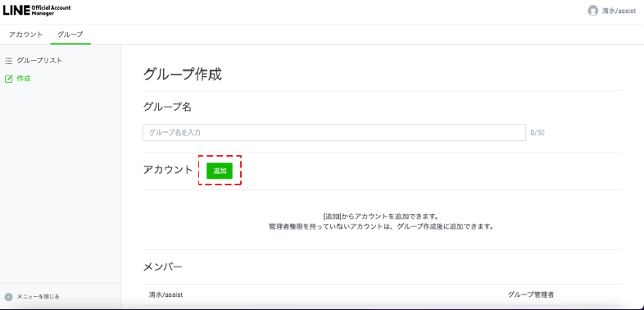The image size is (644, 310).
Task: Click the [追加]からアカウントを追加できます。 hint
Action: pos(382,217)
